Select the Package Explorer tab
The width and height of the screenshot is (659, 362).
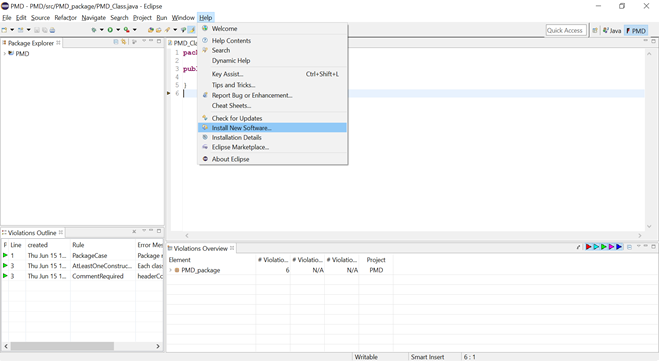[x=31, y=43]
